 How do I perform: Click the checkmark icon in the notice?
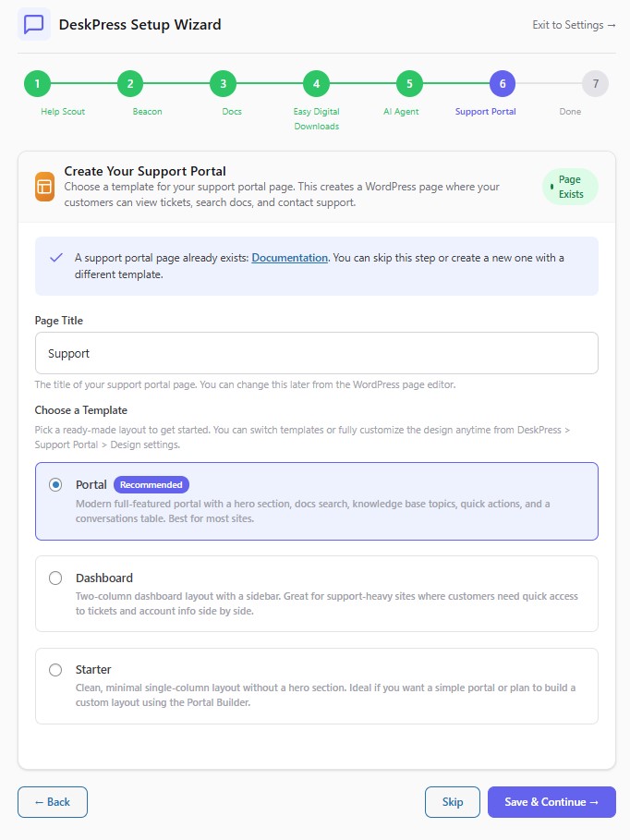[56, 257]
